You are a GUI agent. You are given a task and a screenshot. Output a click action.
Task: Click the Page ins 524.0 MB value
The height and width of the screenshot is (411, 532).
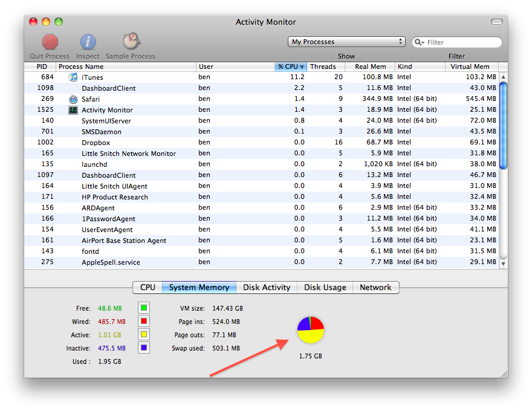coord(226,322)
